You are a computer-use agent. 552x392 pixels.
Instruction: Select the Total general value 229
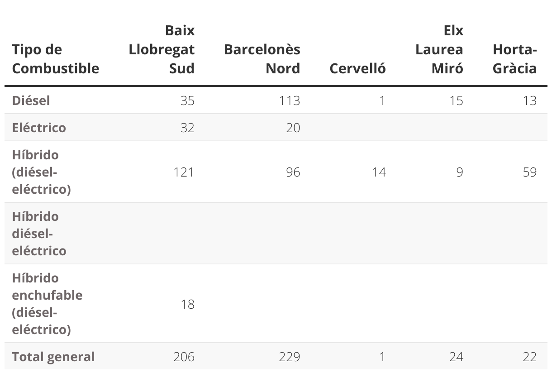289,357
